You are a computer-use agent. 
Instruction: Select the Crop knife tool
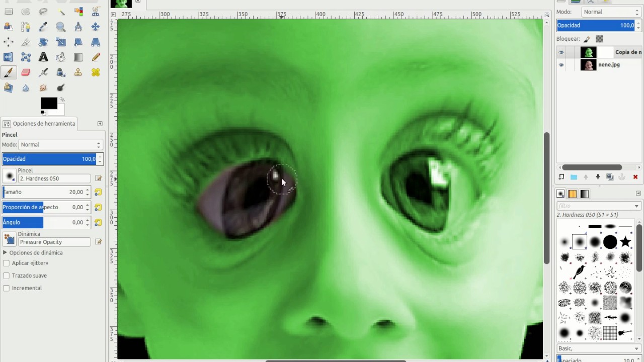click(x=26, y=42)
